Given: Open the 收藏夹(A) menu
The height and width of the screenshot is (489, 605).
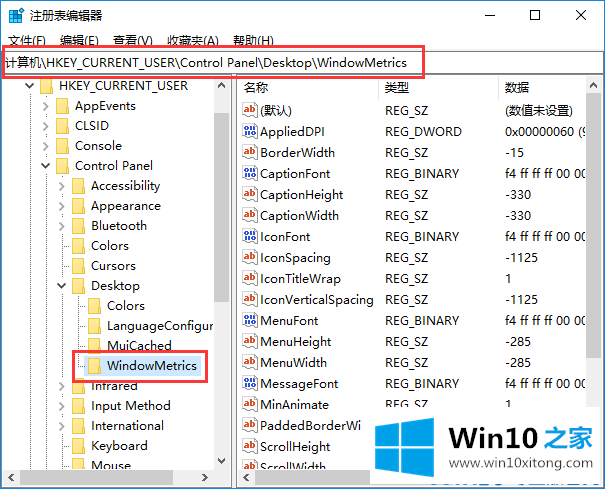Looking at the screenshot, I should (x=192, y=41).
